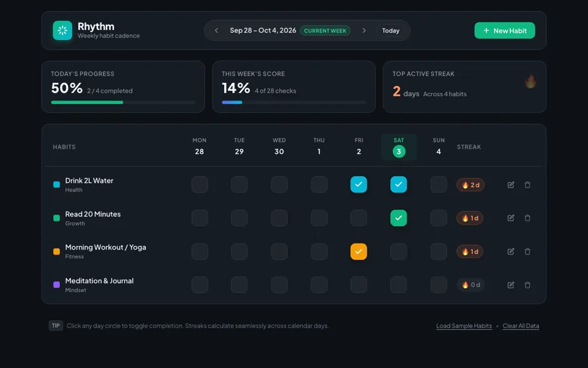The height and width of the screenshot is (368, 588).
Task: Click Load Sample Habits link
Action: point(464,326)
